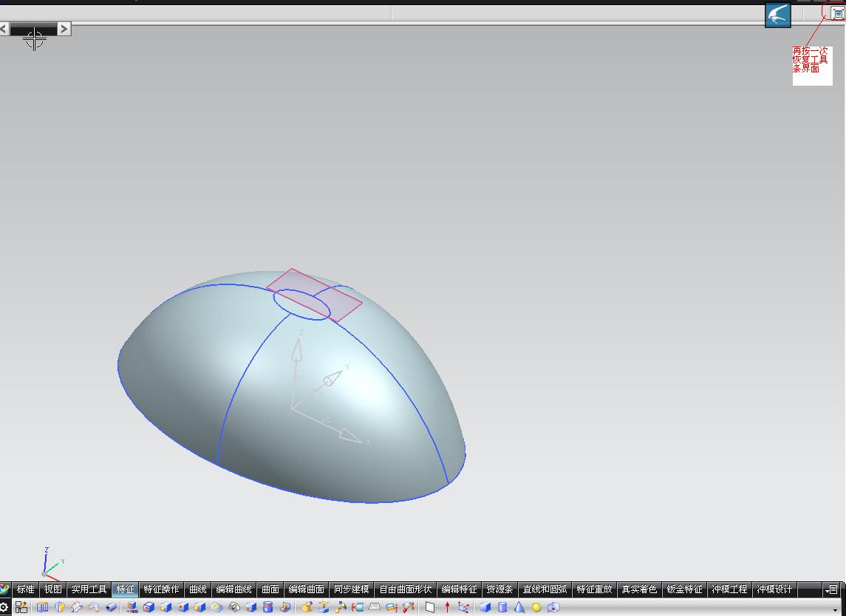Open the 真实着色 tab

pos(639,589)
